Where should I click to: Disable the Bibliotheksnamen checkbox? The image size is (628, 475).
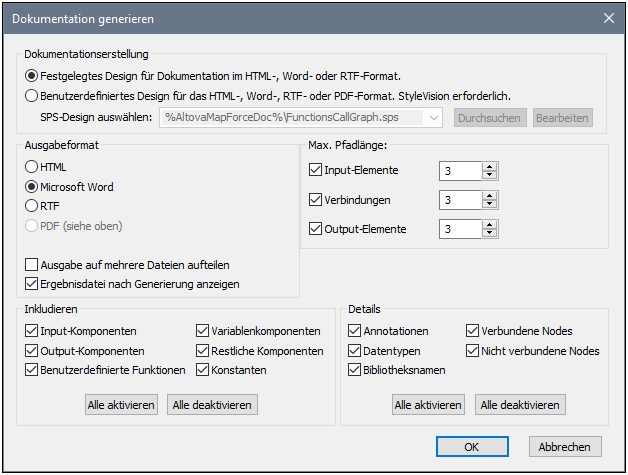pos(354,370)
